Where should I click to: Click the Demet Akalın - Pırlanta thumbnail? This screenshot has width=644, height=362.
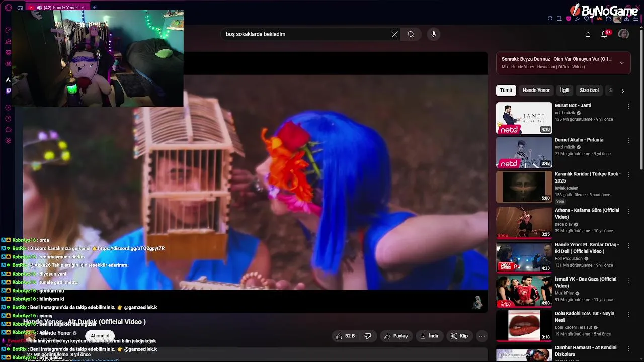point(524,152)
